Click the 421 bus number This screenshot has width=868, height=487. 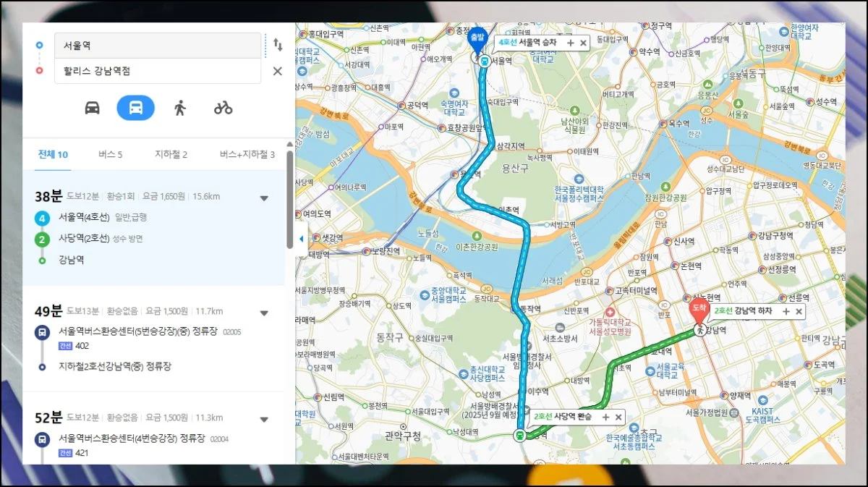[82, 453]
